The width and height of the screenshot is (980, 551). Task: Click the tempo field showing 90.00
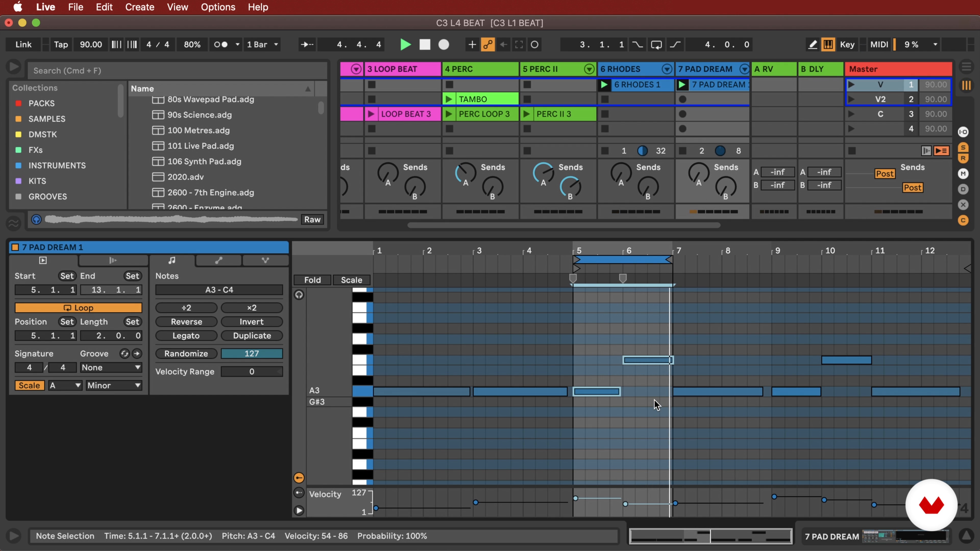91,44
